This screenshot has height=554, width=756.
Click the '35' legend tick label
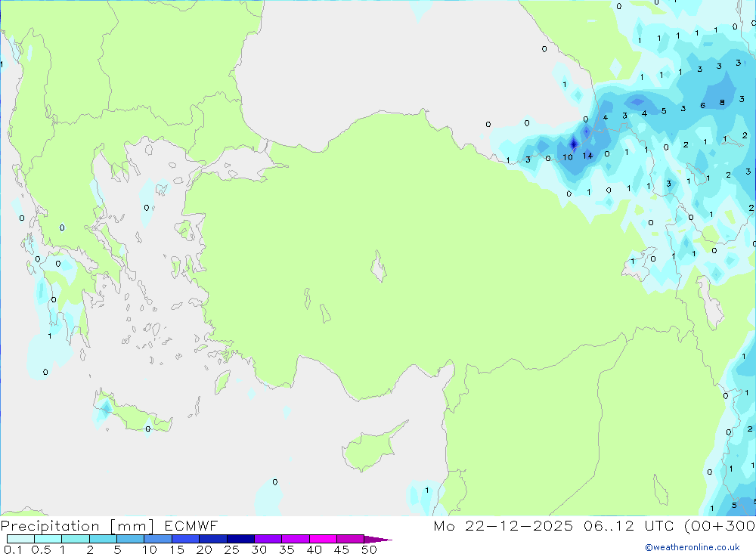(x=287, y=549)
